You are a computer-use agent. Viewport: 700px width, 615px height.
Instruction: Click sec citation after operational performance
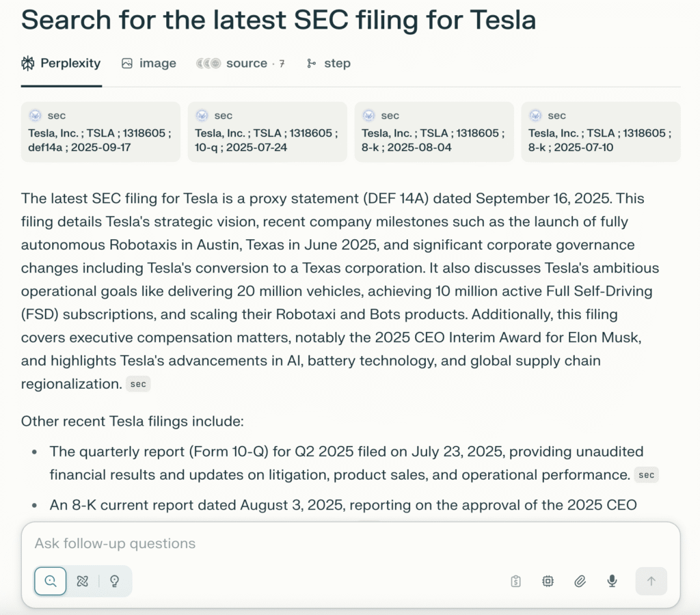coord(646,475)
